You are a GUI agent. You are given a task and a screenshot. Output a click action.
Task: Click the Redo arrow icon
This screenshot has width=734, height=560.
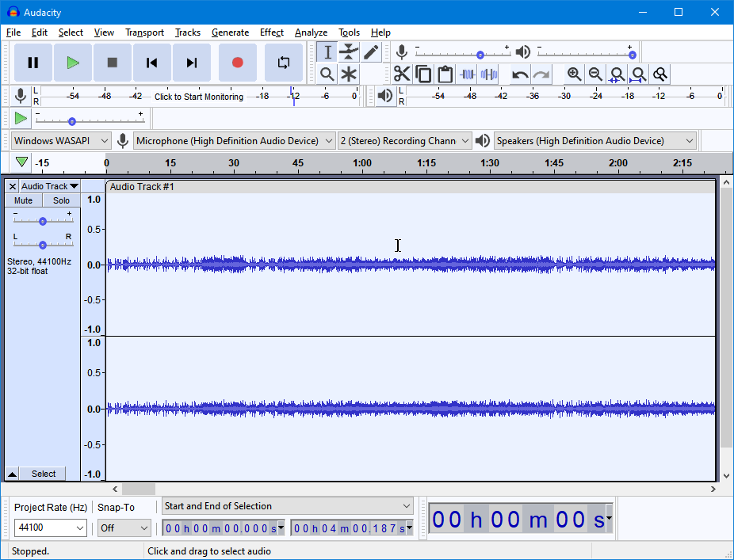coord(541,74)
